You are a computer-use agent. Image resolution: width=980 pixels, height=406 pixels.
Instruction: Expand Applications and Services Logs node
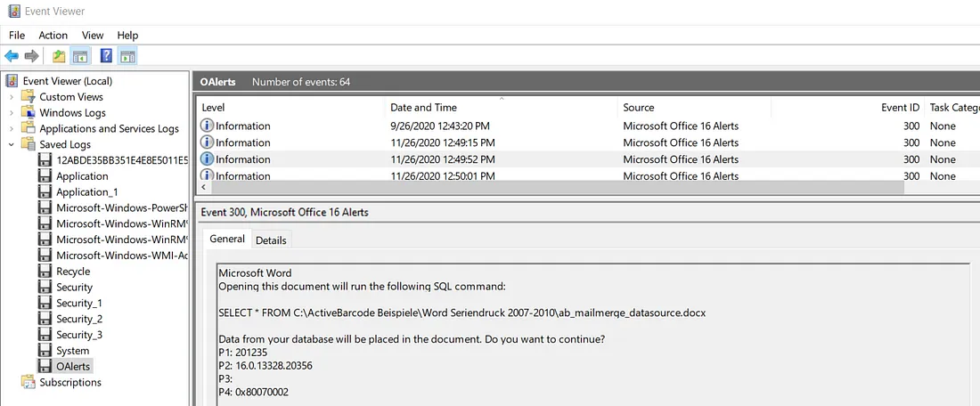click(12, 129)
